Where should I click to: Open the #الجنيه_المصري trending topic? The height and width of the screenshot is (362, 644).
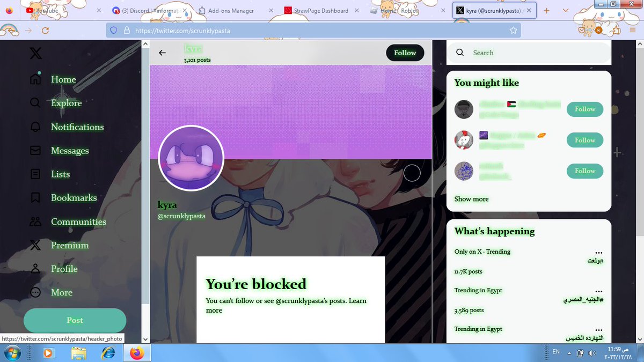(583, 299)
